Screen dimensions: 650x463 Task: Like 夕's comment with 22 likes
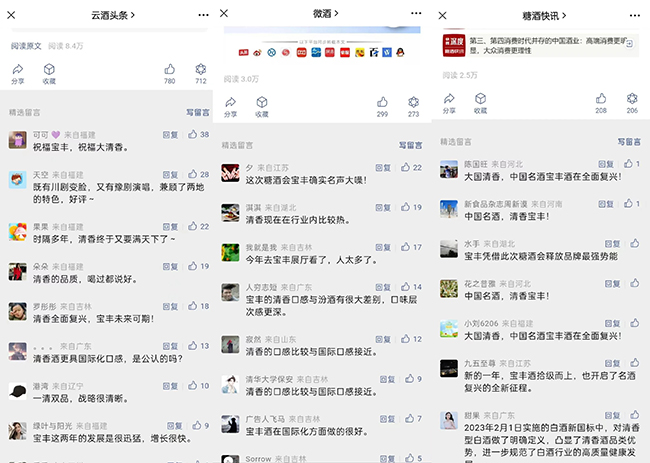[411, 167]
